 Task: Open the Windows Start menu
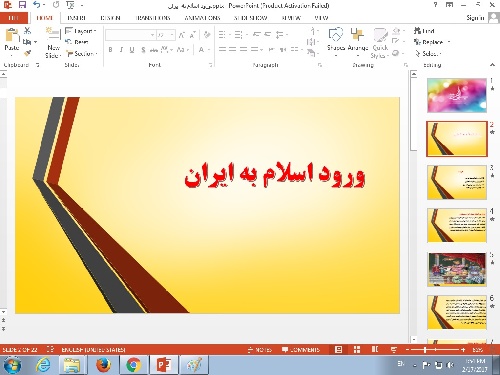coord(12,365)
